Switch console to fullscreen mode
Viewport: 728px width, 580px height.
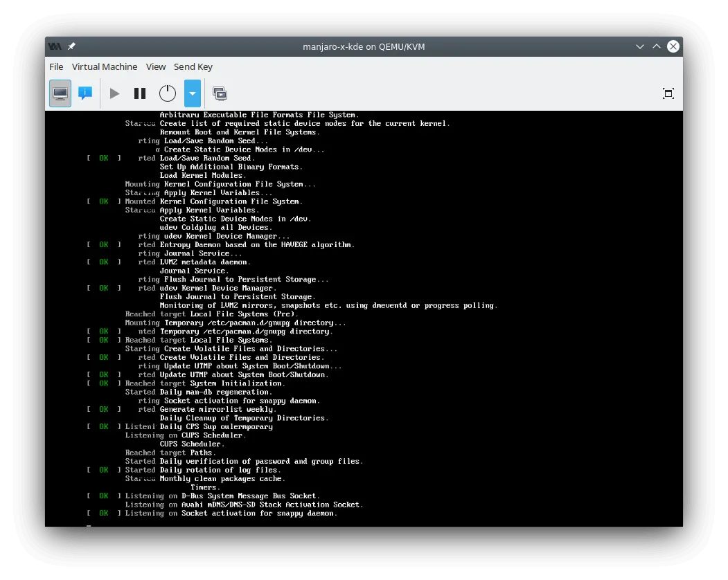[x=668, y=93]
